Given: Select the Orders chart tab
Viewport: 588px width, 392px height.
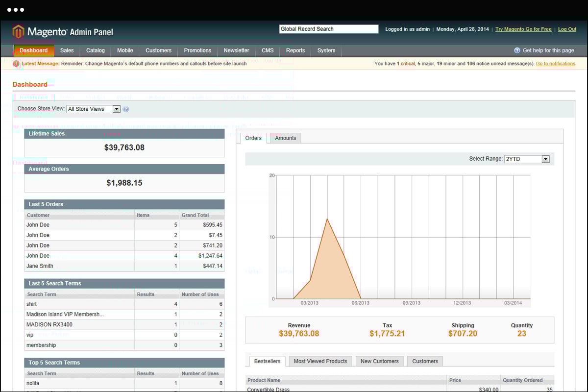Looking at the screenshot, I should coord(253,138).
